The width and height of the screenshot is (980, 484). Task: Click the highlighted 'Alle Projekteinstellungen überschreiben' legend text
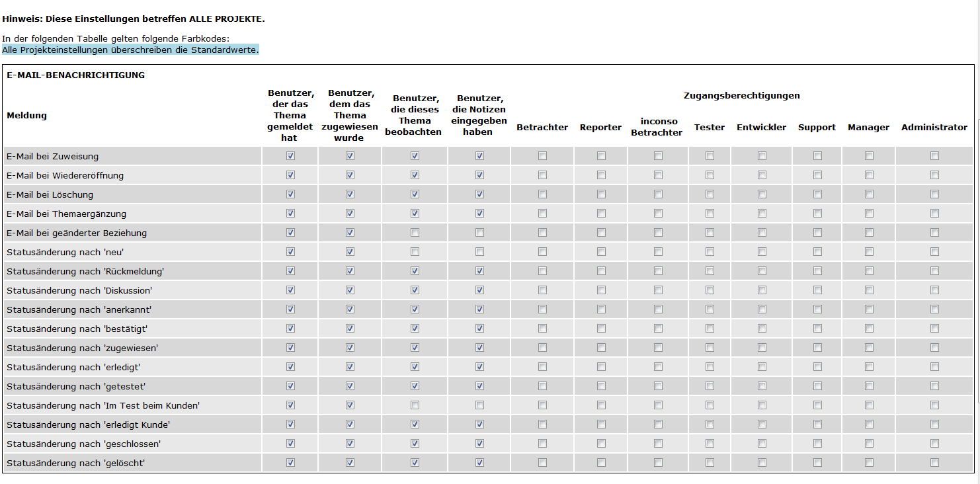(130, 50)
